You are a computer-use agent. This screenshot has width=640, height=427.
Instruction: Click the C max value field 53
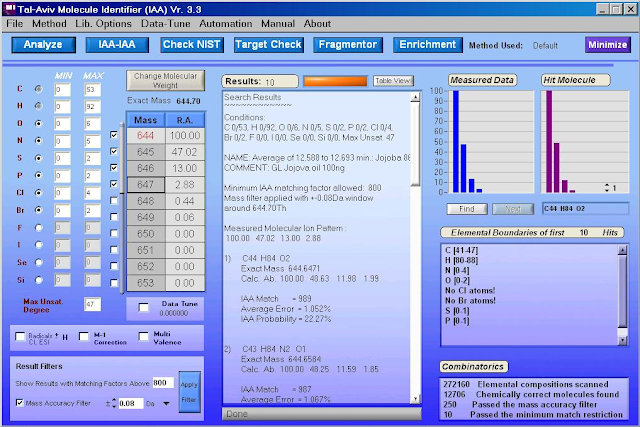pos(92,89)
